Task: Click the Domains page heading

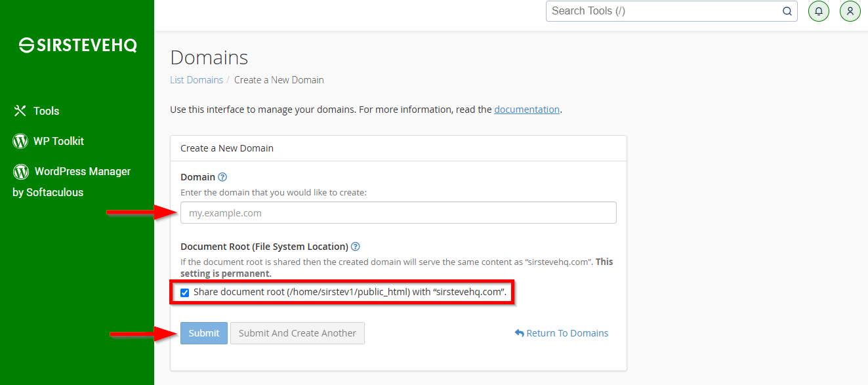Action: click(209, 58)
